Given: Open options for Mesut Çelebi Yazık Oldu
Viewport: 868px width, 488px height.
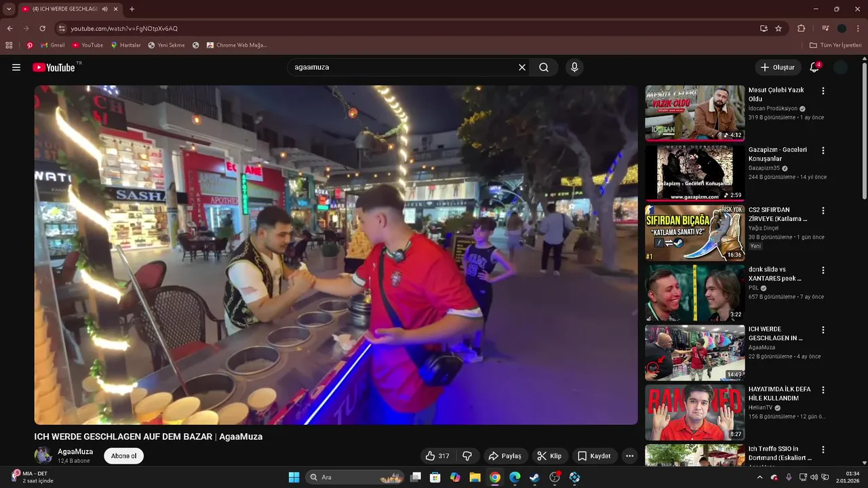Looking at the screenshot, I should [823, 91].
